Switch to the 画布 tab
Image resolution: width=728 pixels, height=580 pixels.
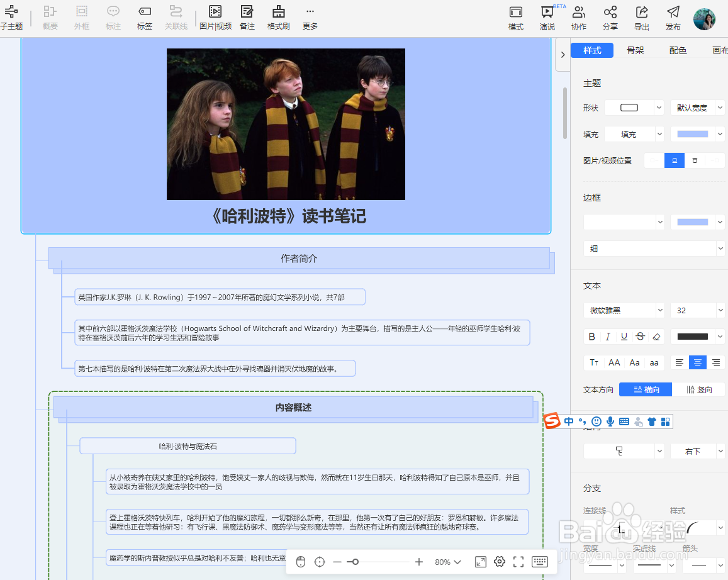tap(720, 50)
